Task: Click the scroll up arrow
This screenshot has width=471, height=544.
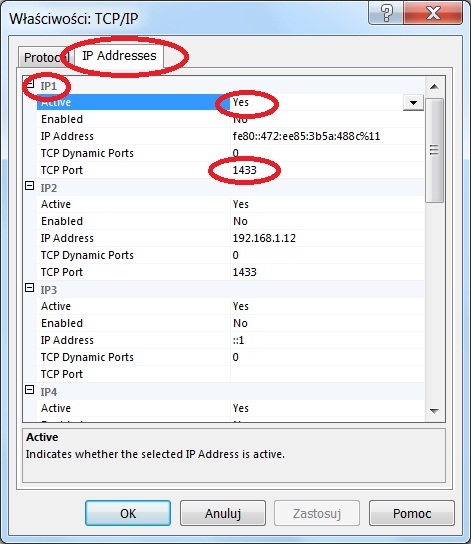Action: [434, 87]
